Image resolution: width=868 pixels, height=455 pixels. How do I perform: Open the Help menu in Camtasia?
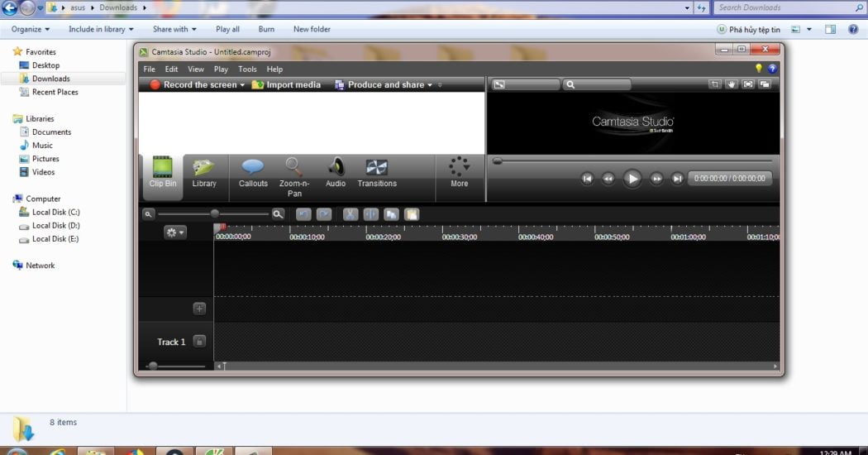click(274, 69)
